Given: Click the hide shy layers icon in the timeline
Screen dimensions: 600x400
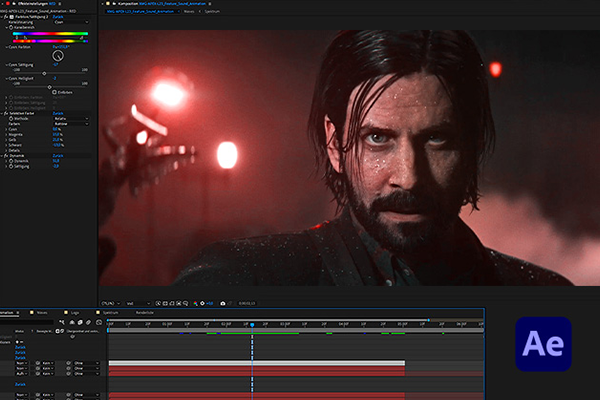Looking at the screenshot, I should (x=72, y=322).
